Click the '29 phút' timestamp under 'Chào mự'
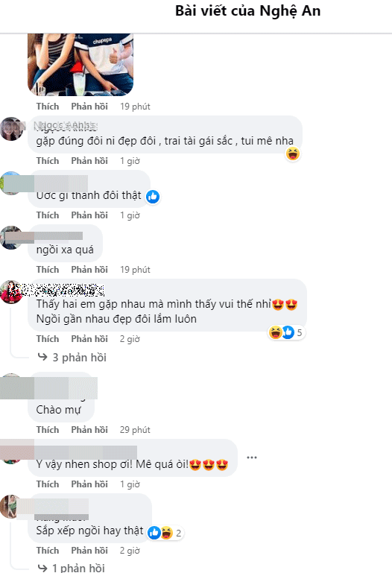 pyautogui.click(x=135, y=430)
